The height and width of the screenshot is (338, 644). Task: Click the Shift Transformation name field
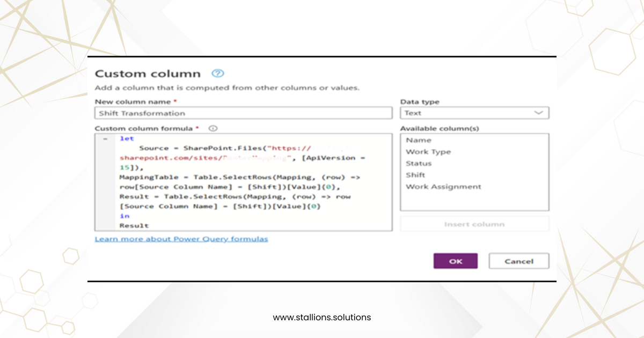tap(243, 113)
